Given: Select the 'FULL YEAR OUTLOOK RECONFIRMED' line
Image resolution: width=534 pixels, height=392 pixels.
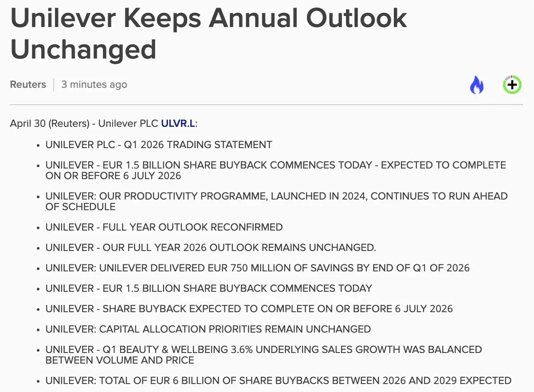Looking at the screenshot, I should pos(164,227).
